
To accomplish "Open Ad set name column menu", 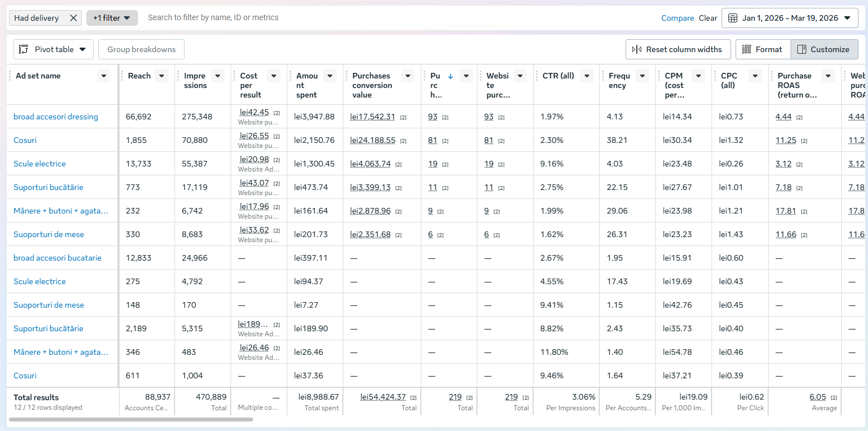I will click(104, 76).
